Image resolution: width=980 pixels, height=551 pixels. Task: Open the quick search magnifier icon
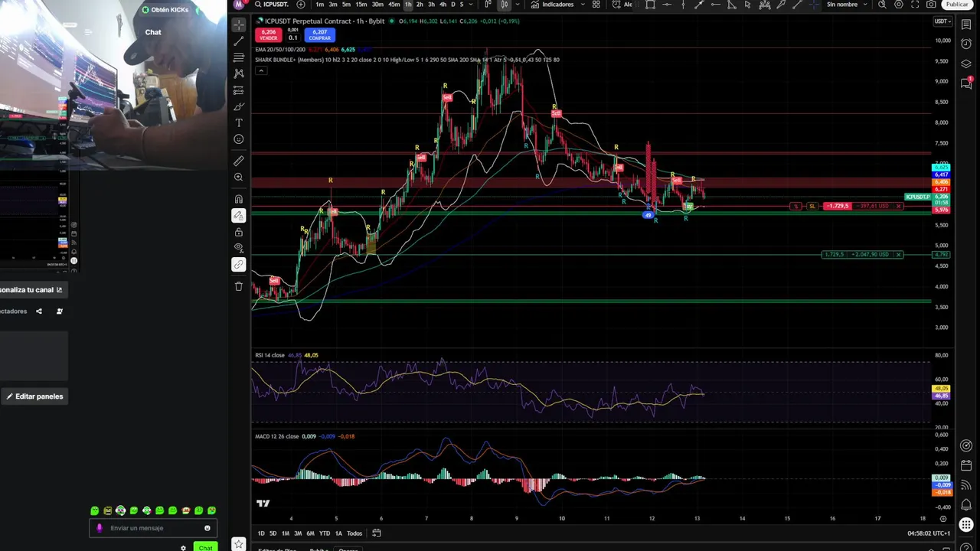[x=882, y=5]
